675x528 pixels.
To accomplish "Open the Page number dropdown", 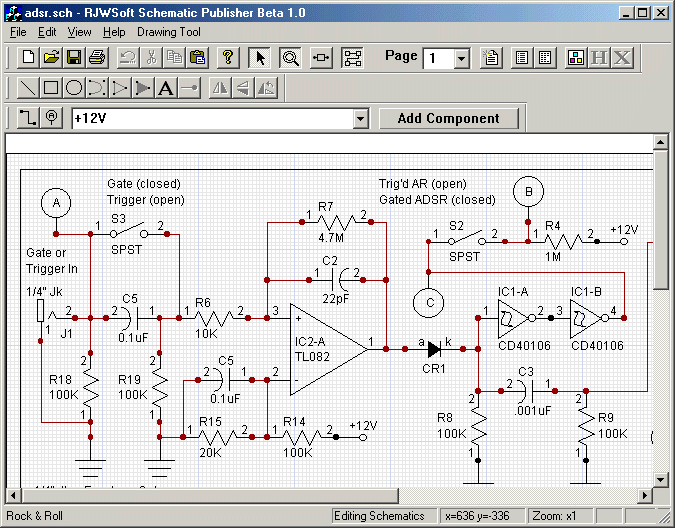I will tap(461, 59).
